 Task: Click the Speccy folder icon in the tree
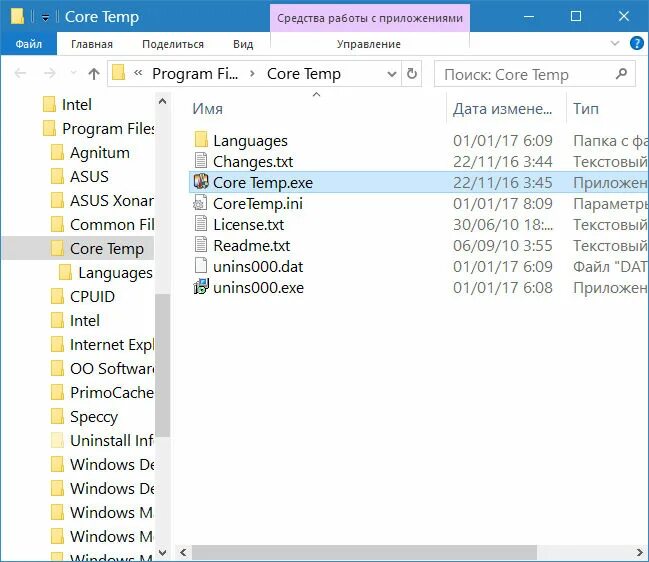pos(58,416)
